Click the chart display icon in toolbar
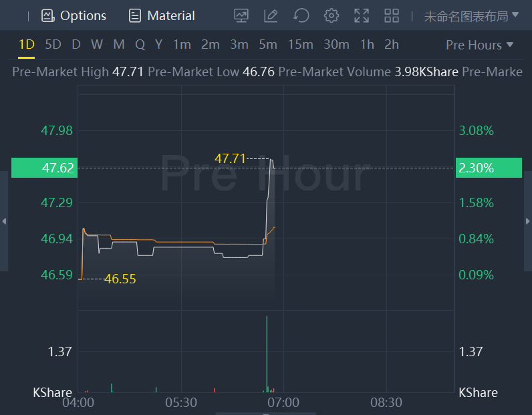The width and height of the screenshot is (532, 415). tap(241, 15)
